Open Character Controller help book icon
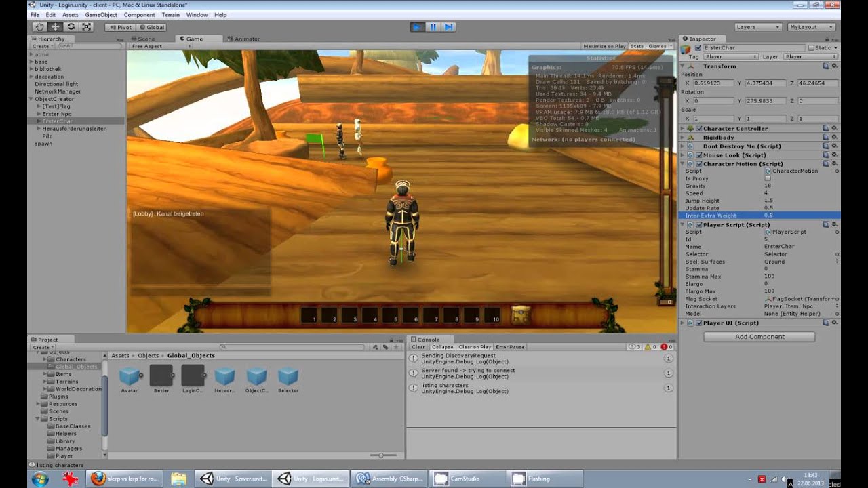Screen dimensions: 868x488 pyautogui.click(x=826, y=128)
